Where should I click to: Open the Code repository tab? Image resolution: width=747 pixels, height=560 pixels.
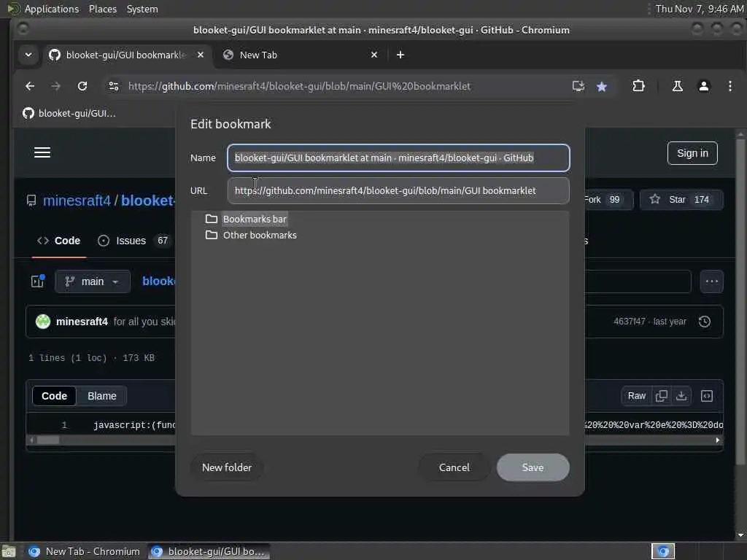click(x=59, y=241)
